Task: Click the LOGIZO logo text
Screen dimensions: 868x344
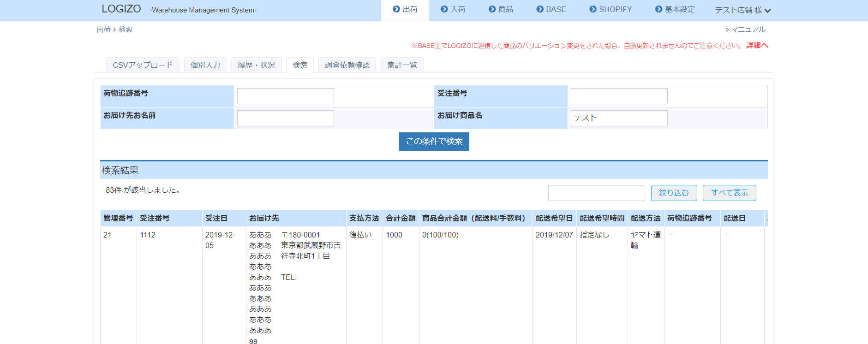Action: click(121, 9)
